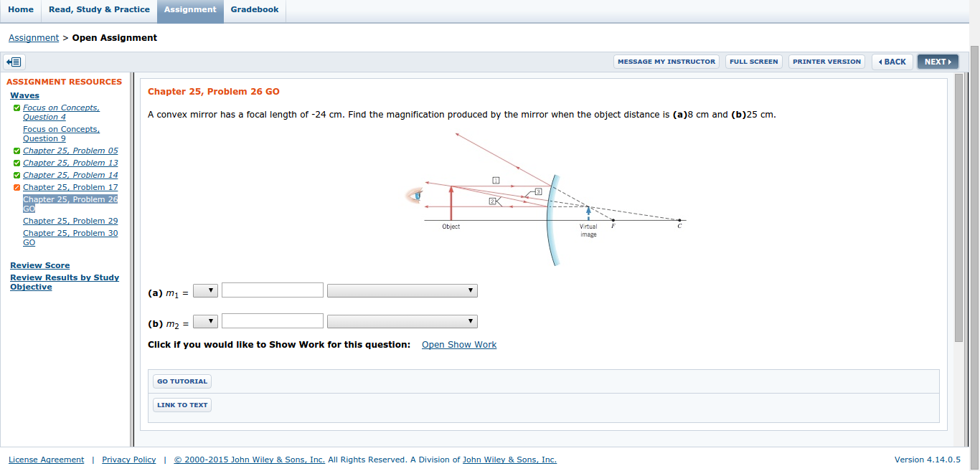Open Show Work for this question
Image resolution: width=980 pixels, height=471 pixels.
[458, 344]
